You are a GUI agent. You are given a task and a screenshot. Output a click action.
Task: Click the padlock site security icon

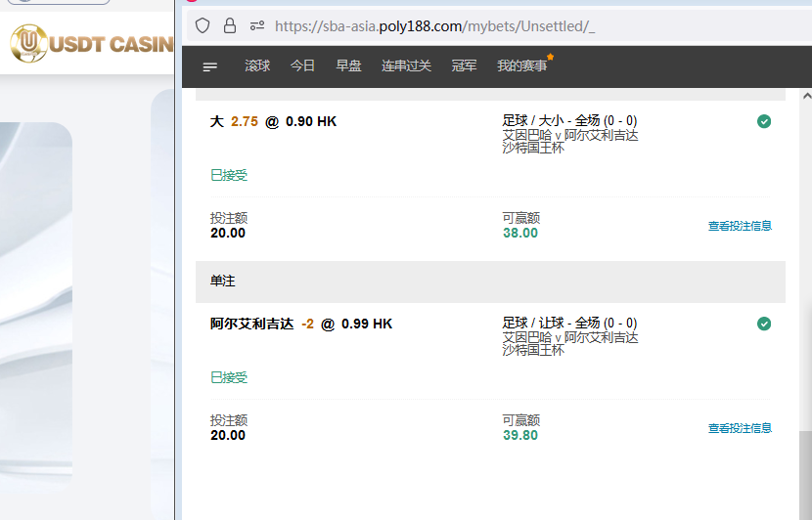coord(230,26)
